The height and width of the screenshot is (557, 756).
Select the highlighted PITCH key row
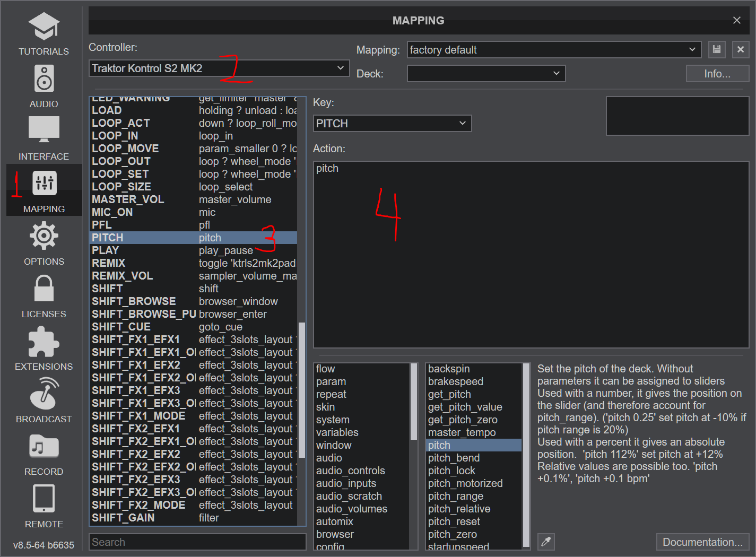coord(194,238)
